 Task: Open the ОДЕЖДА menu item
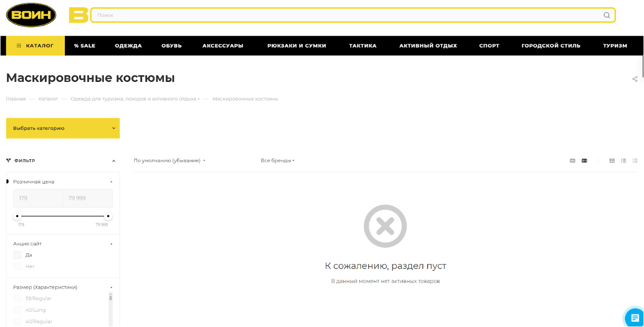tap(128, 46)
